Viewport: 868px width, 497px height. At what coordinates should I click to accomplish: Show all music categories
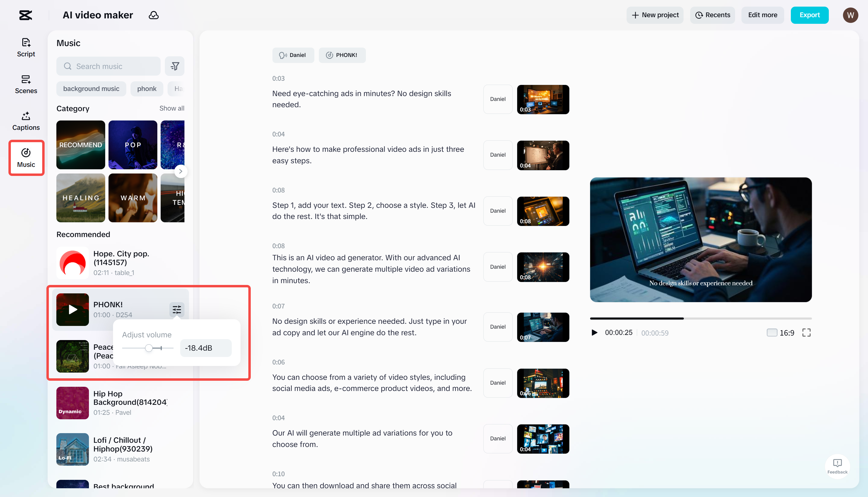point(171,108)
